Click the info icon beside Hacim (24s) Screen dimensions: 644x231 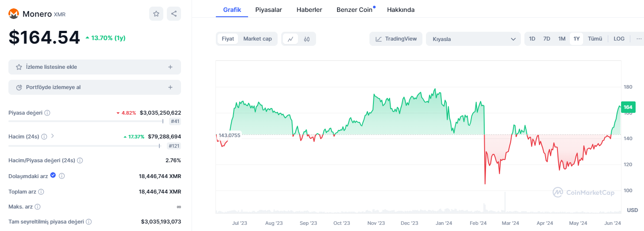tap(44, 137)
